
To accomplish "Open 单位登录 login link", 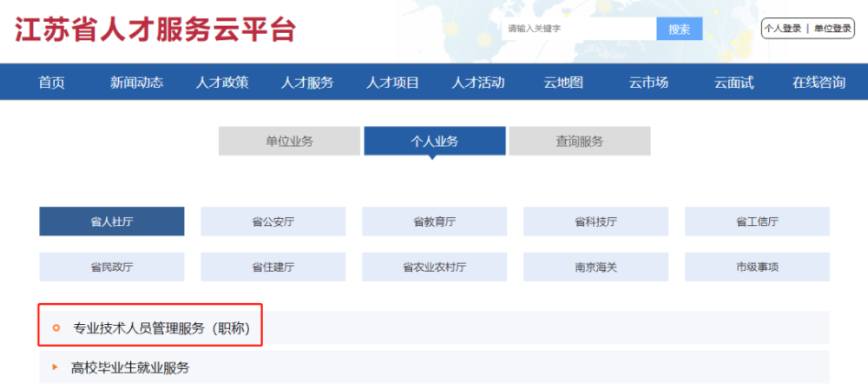I will click(832, 29).
